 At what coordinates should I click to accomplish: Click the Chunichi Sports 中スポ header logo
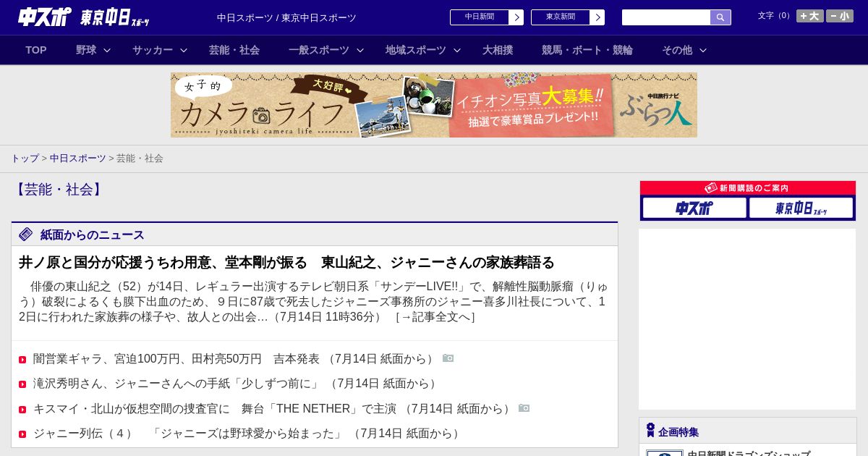(x=45, y=17)
